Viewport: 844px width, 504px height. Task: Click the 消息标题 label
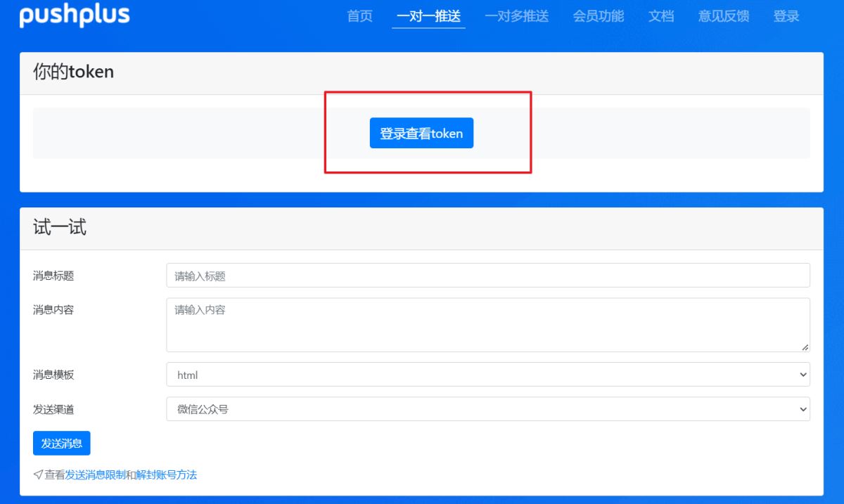point(53,276)
